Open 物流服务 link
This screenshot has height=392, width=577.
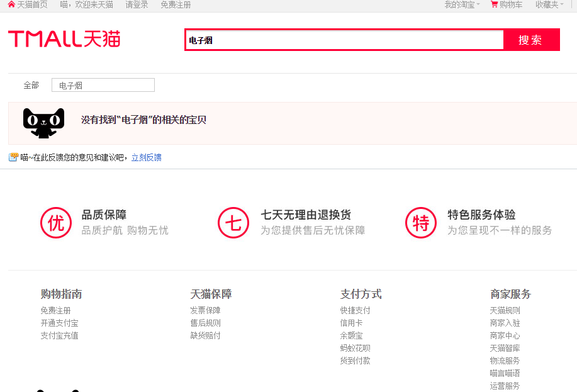505,361
